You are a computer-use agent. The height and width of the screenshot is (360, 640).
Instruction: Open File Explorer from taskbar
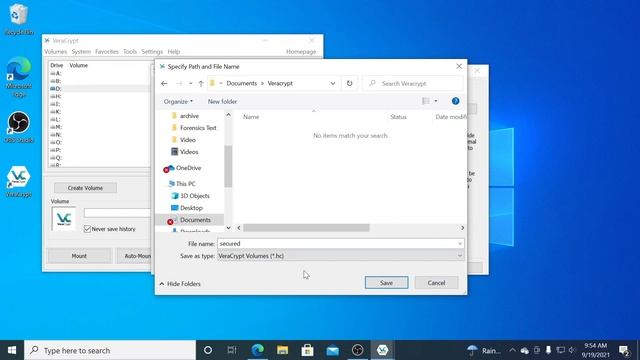282,350
